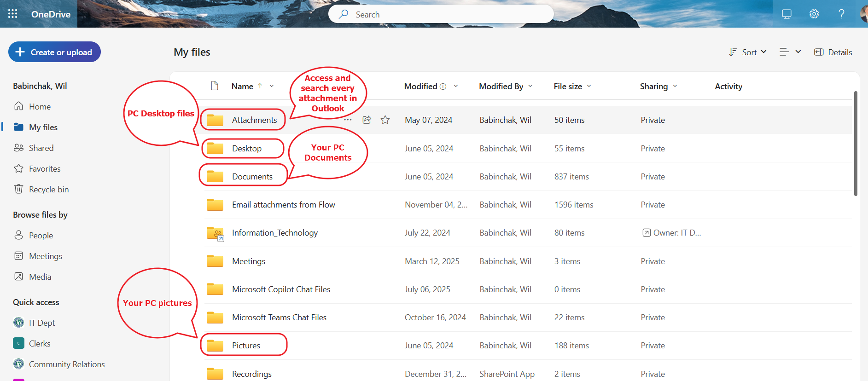Expand the Name column menu
Image resolution: width=868 pixels, height=381 pixels.
[x=272, y=86]
